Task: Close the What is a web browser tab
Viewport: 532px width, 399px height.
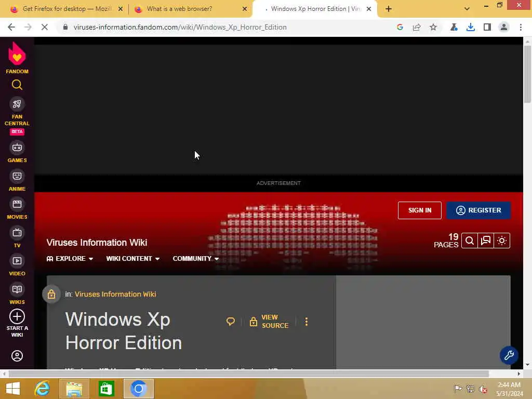Action: pyautogui.click(x=245, y=9)
